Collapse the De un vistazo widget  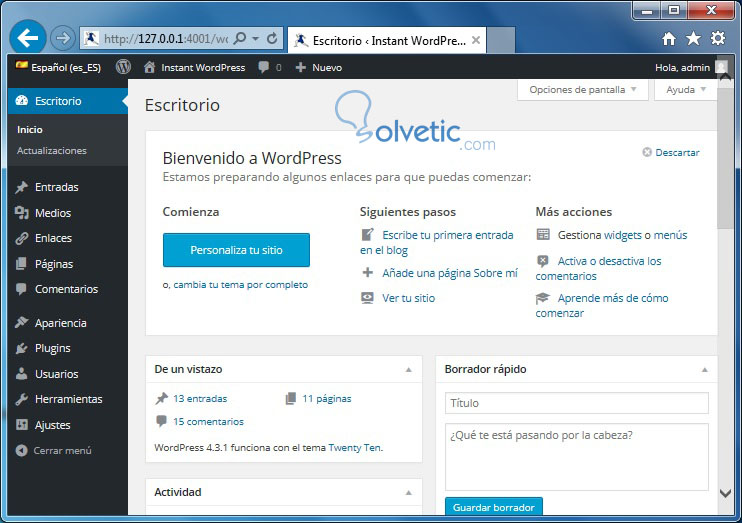(409, 370)
